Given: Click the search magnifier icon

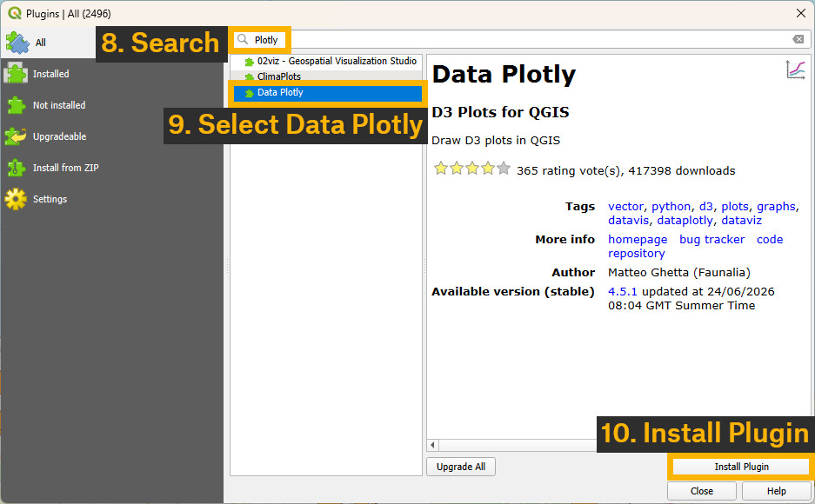Looking at the screenshot, I should click(243, 39).
